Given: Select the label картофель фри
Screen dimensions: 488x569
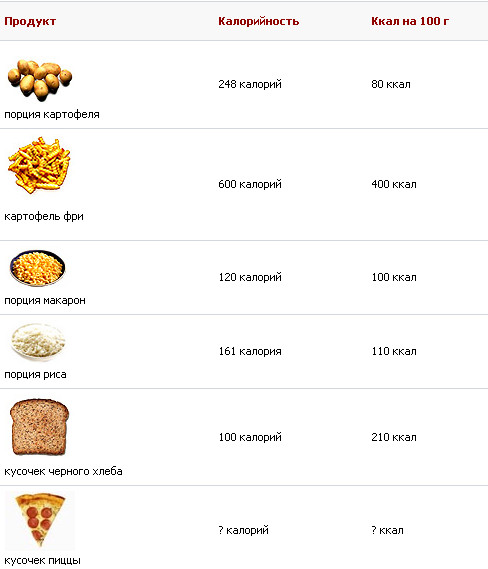Looking at the screenshot, I should (44, 216).
